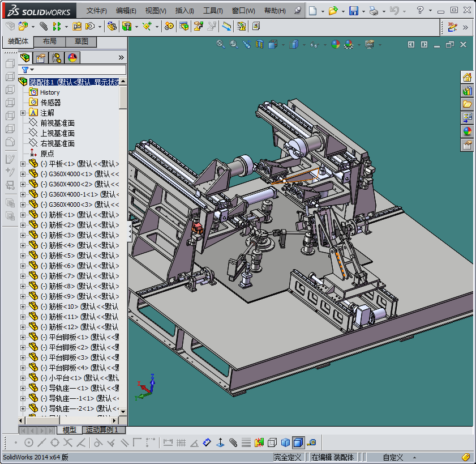Click the New document icon
Viewport: 476px width, 464px height.
click(x=313, y=11)
